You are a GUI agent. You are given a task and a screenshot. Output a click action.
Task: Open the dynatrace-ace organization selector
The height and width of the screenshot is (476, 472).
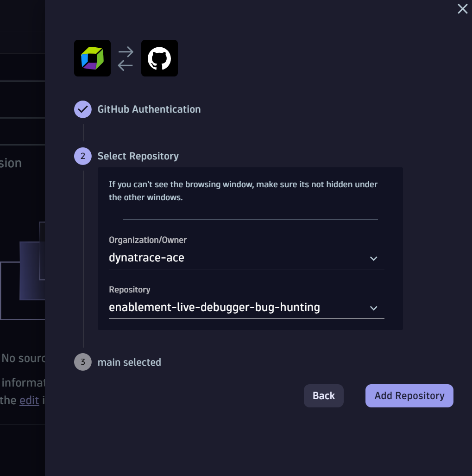pos(232,258)
